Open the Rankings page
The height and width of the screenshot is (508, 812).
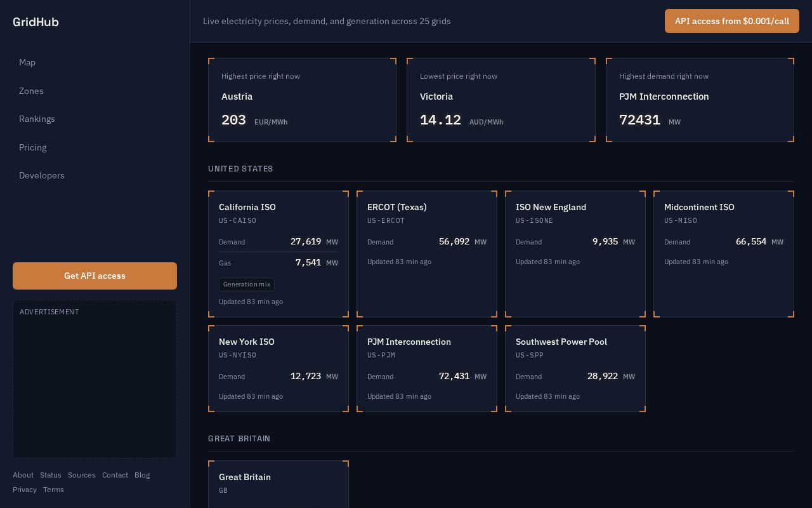(x=37, y=119)
